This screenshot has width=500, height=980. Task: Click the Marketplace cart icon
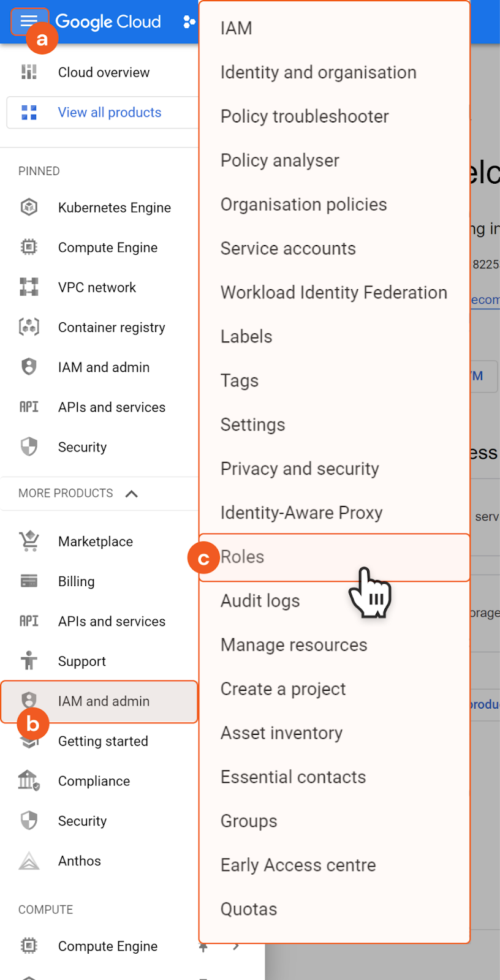[29, 541]
